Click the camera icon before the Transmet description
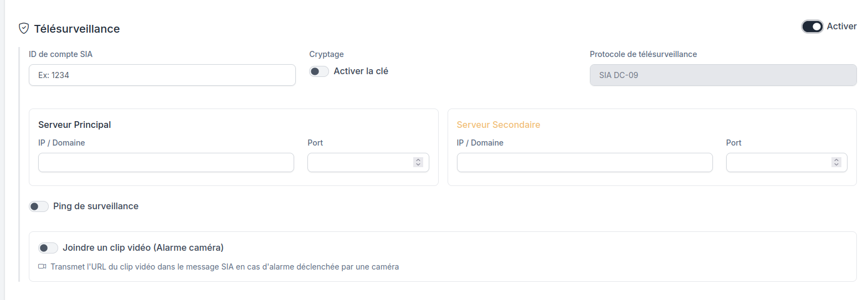The width and height of the screenshot is (868, 300). click(42, 267)
